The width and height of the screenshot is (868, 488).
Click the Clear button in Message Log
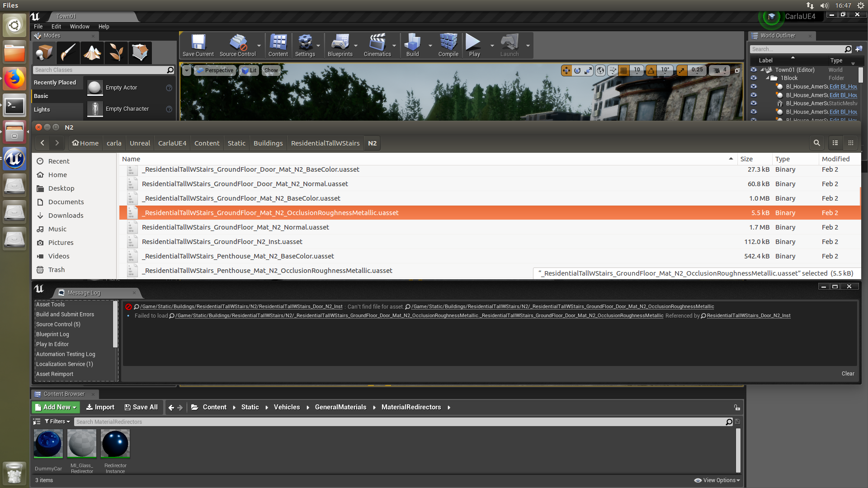coord(848,374)
